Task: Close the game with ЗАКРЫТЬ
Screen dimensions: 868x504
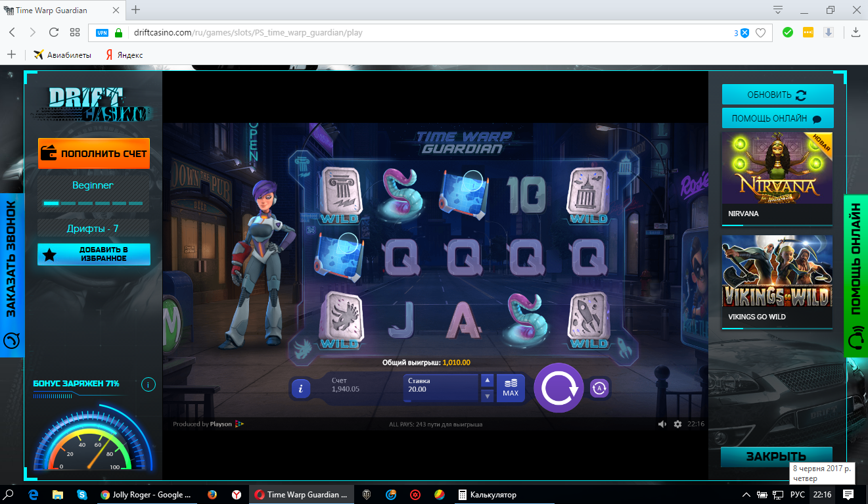Action: pos(776,457)
